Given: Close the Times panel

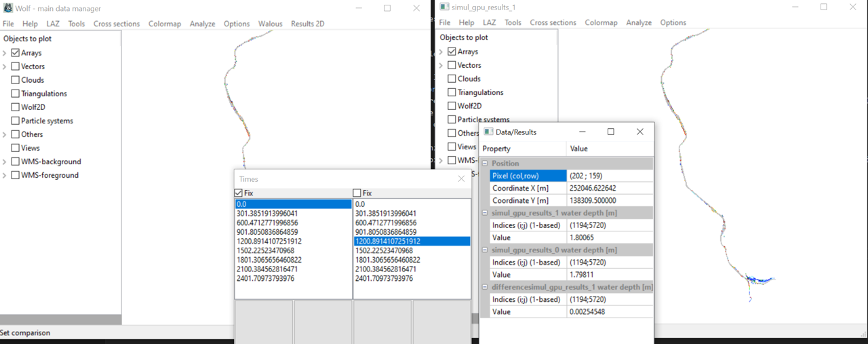Looking at the screenshot, I should 461,179.
